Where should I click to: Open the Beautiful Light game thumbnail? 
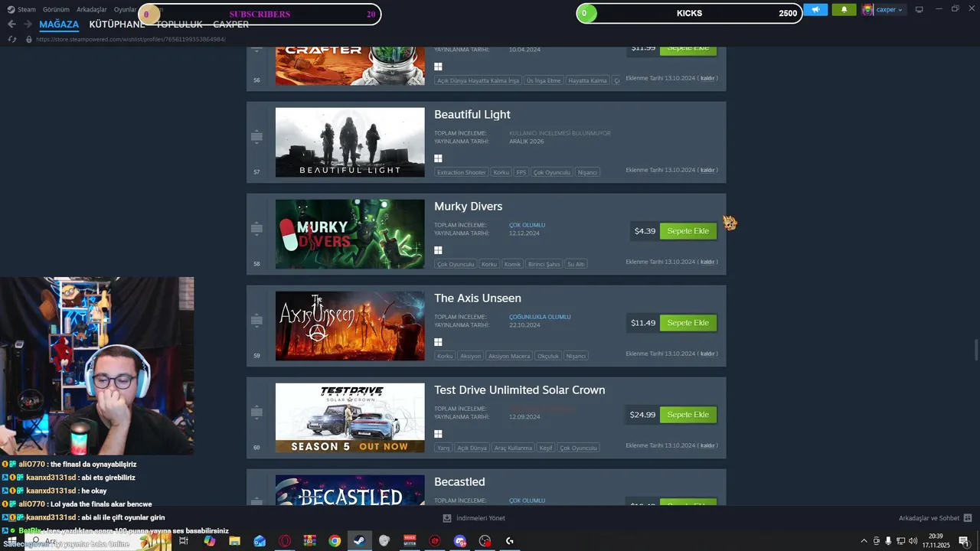[350, 142]
